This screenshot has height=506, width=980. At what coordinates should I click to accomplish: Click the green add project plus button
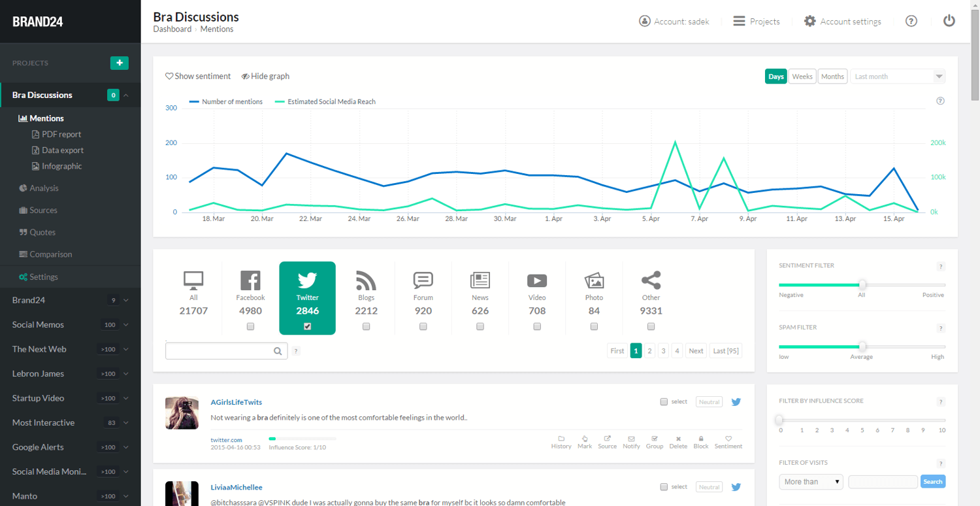[x=120, y=63]
